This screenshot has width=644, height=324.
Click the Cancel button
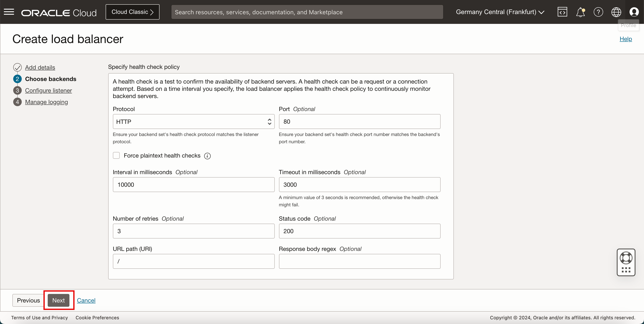click(86, 300)
